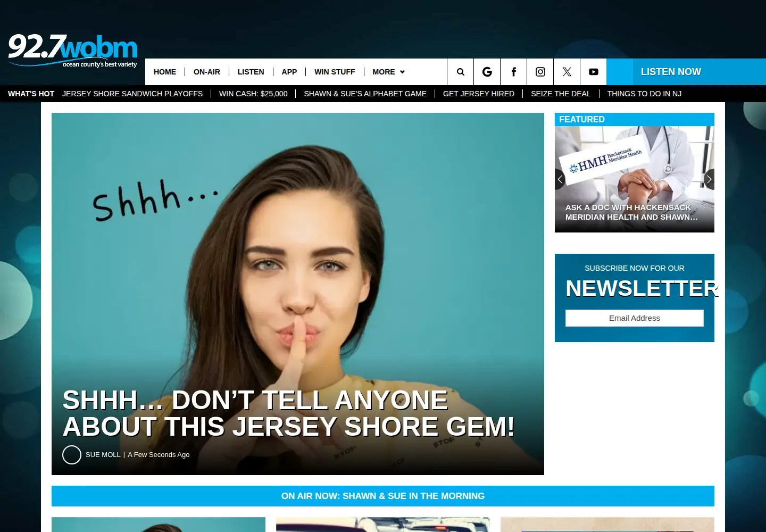Open the Listen menu item
Screen dimensions: 766x532
pyautogui.click(x=251, y=72)
